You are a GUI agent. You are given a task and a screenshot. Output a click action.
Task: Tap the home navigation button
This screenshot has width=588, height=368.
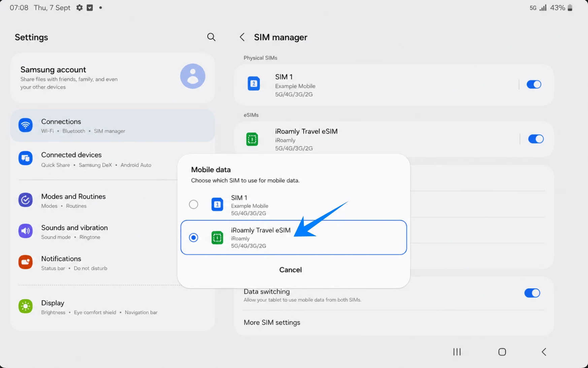tap(502, 352)
